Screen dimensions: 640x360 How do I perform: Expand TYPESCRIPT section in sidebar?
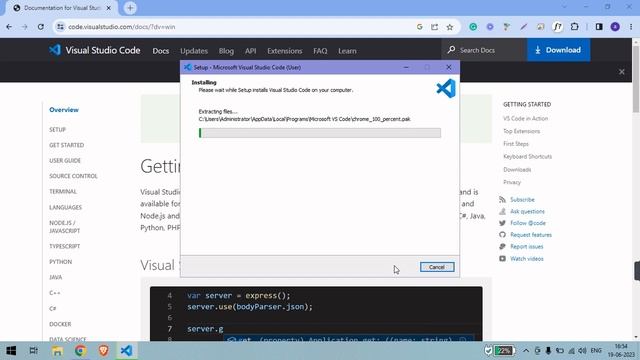coord(64,246)
